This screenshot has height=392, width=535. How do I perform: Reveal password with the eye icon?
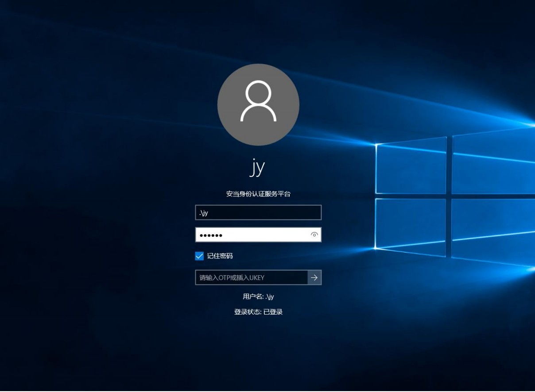pyautogui.click(x=314, y=234)
